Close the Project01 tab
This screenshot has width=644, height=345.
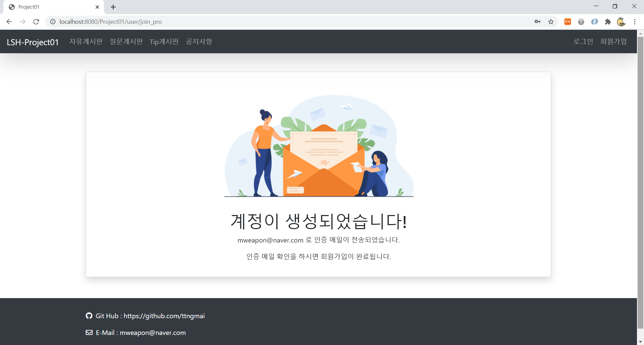coord(97,7)
